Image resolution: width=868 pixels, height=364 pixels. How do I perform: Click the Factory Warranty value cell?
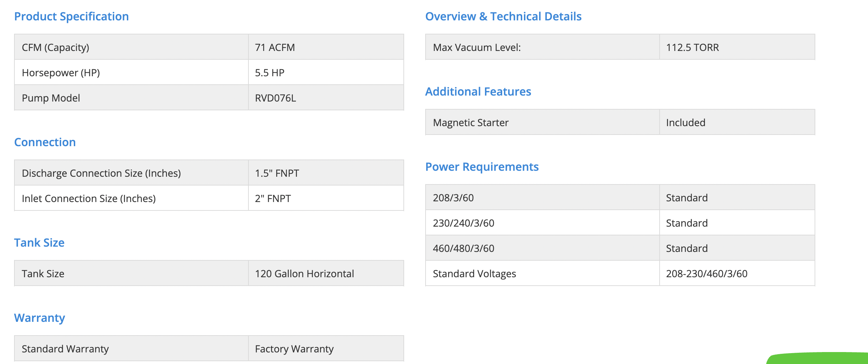(294, 349)
